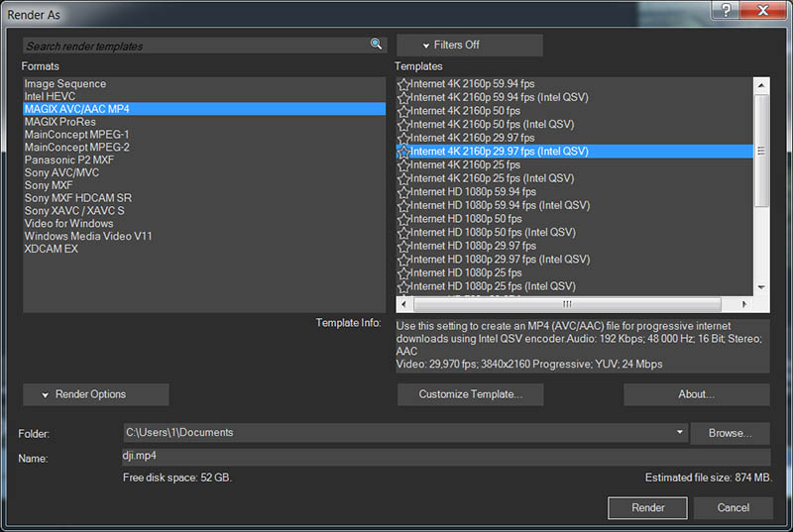
Task: Star Internet HD 1080p 59.94 fps (Intel QSV)
Action: click(403, 206)
